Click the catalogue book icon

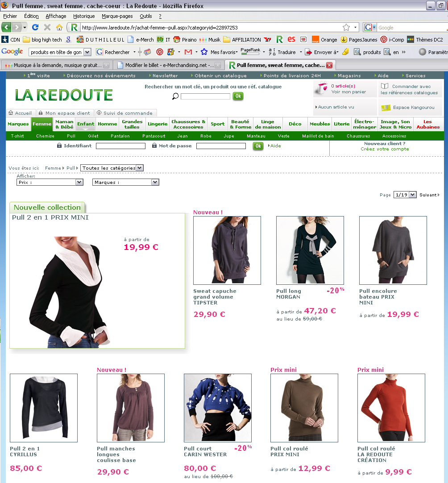385,86
